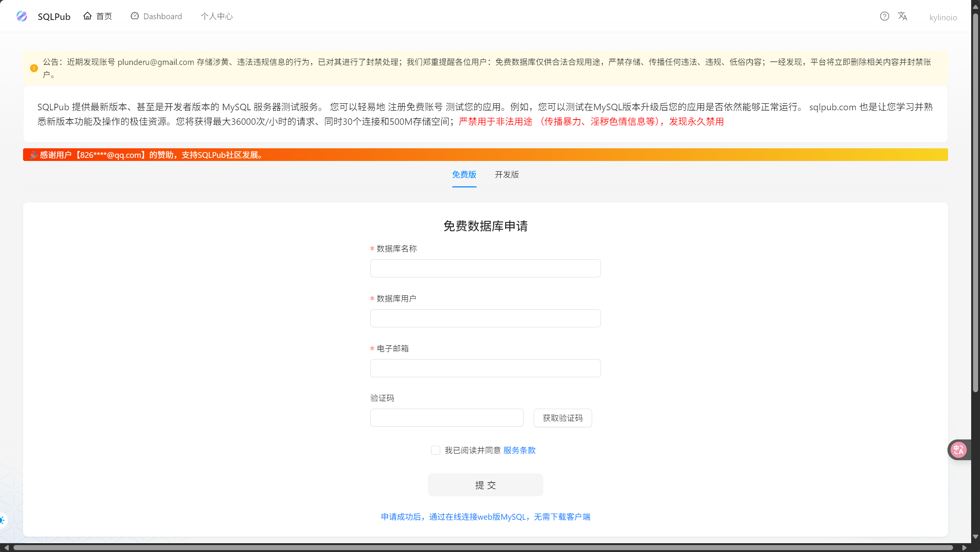
Task: Open the help question-mark icon
Action: [x=884, y=16]
